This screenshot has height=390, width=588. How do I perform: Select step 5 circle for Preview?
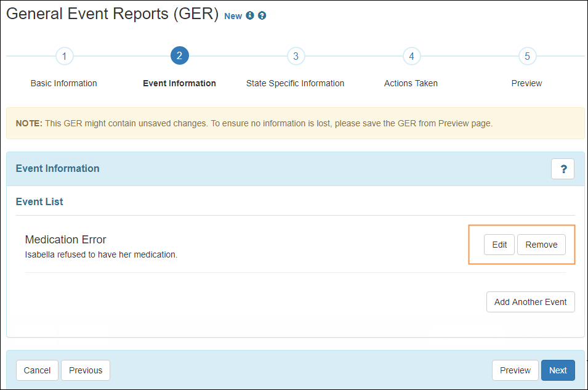tap(527, 56)
